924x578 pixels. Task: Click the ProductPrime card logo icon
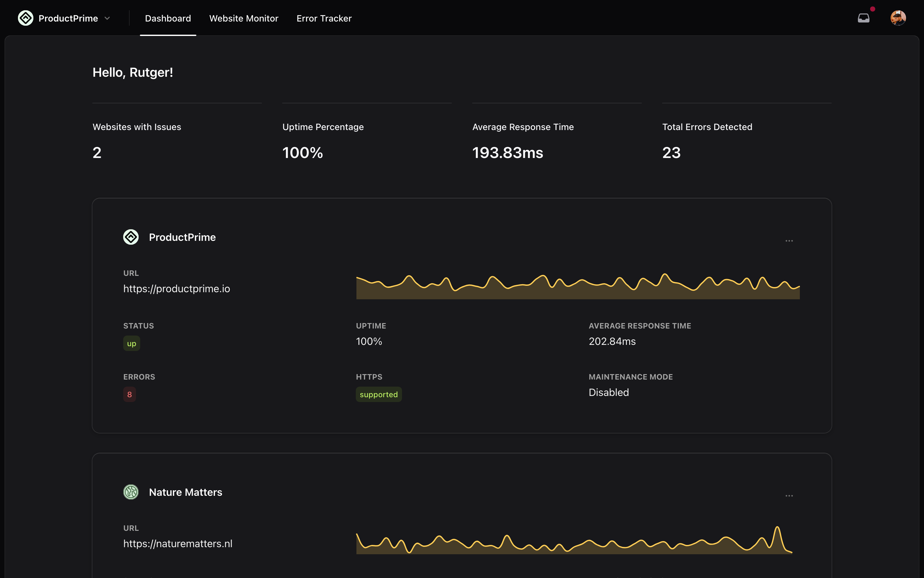pos(131,237)
